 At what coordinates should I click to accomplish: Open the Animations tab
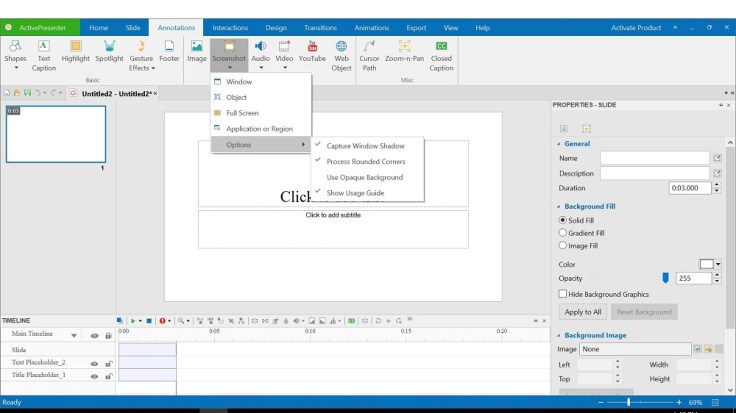(371, 28)
